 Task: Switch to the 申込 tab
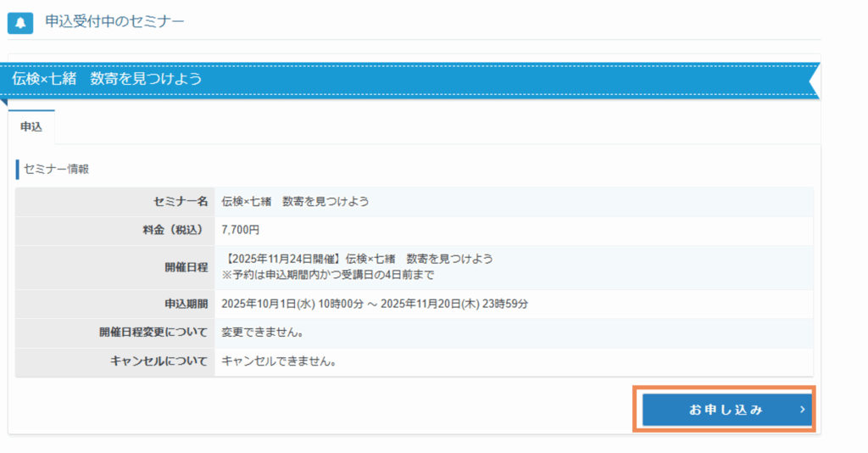point(31,126)
